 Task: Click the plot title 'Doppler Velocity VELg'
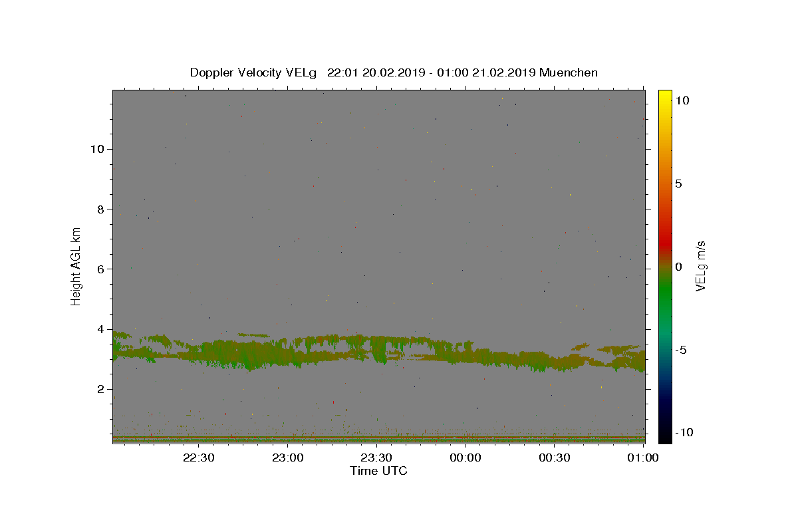click(x=255, y=72)
